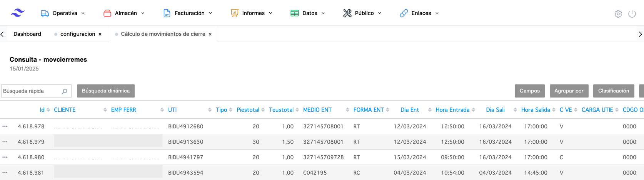Image resolution: width=644 pixels, height=180 pixels.
Task: Close the configuracion tab
Action: [100, 34]
